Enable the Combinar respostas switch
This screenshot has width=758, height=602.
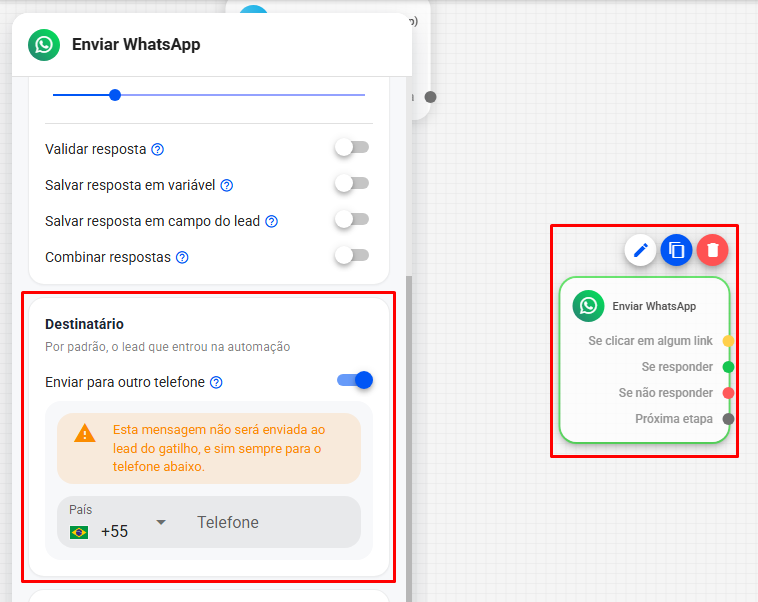pos(352,255)
